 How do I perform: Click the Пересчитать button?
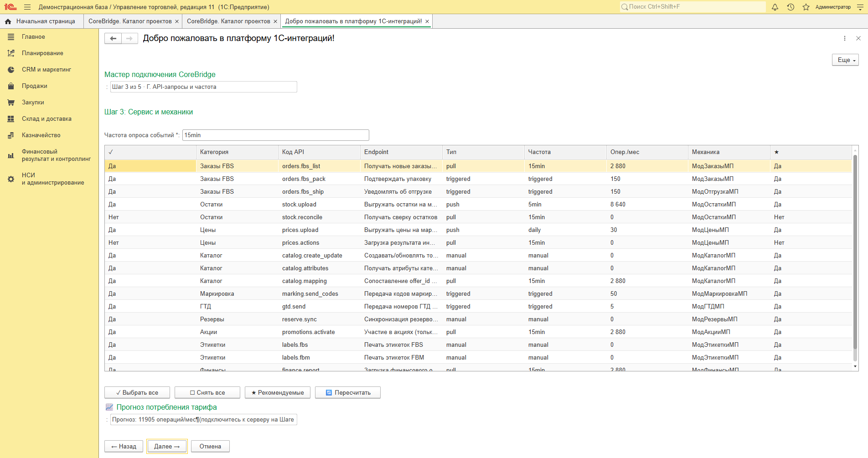(x=348, y=393)
